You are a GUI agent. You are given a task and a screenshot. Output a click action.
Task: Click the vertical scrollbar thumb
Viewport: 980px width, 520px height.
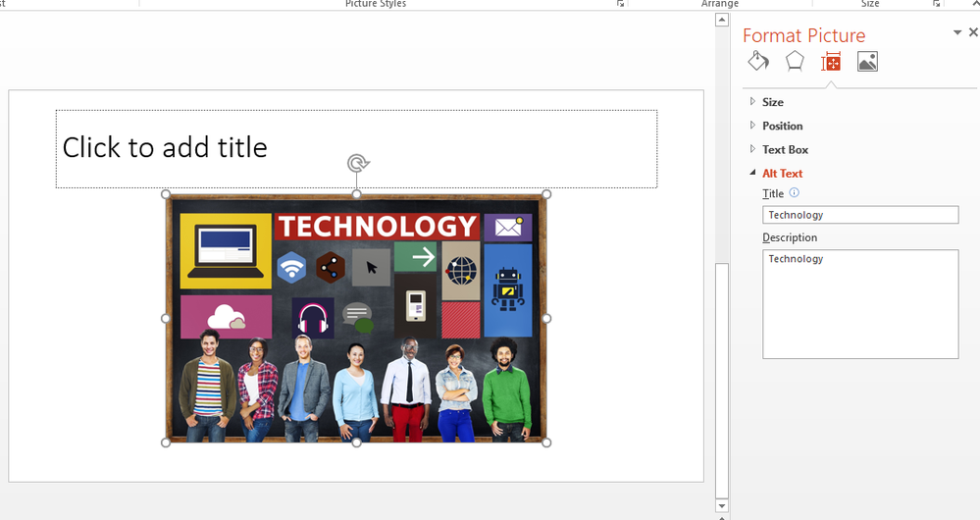click(x=722, y=380)
